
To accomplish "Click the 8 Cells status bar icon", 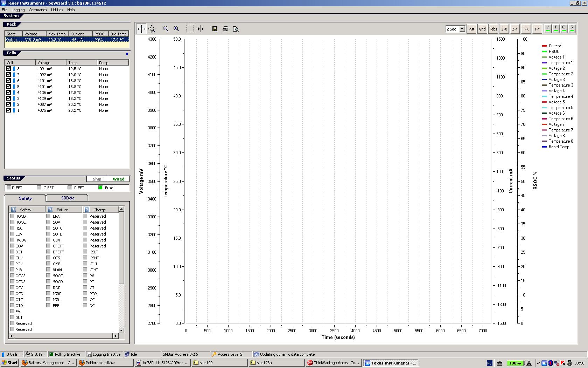I will point(3,354).
